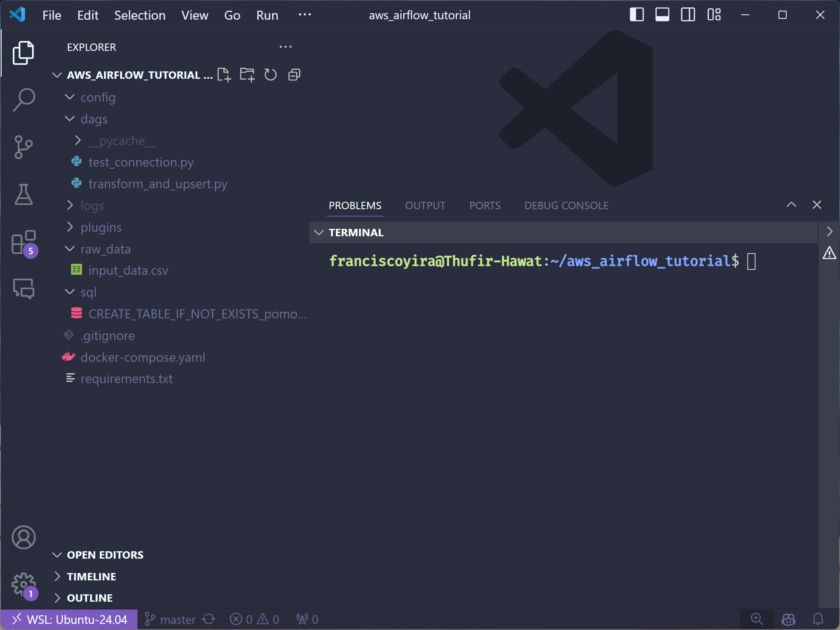840x630 pixels.
Task: Open Copilot from the status bar
Action: 789,619
